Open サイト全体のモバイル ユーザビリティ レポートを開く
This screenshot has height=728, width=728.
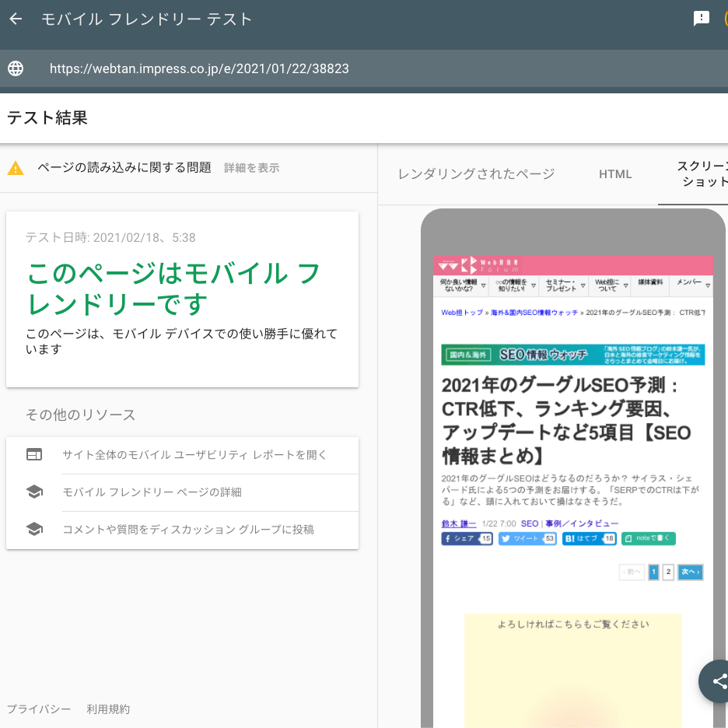pos(195,455)
